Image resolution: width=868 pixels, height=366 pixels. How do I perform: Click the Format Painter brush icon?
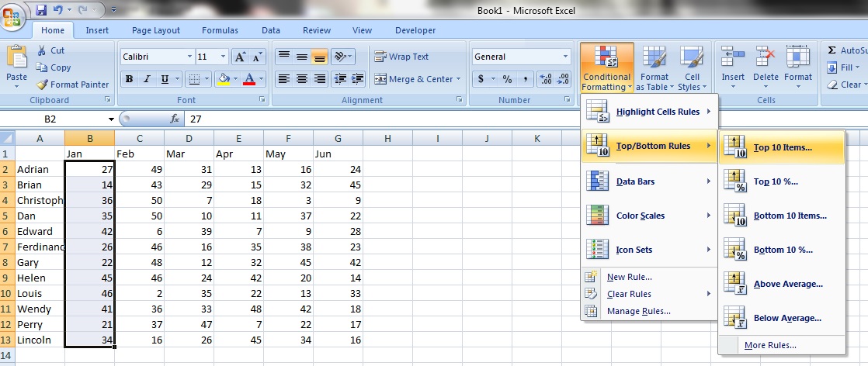click(42, 85)
